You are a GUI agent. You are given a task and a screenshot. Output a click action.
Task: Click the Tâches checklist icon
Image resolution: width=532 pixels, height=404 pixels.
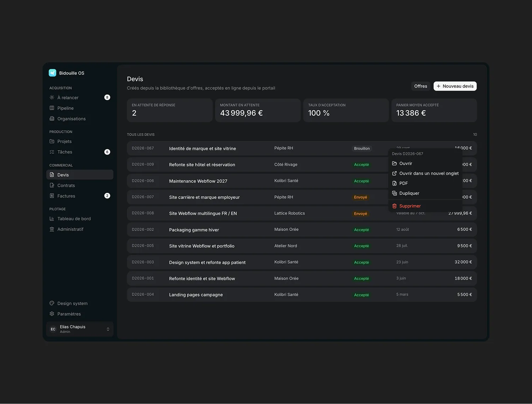pyautogui.click(x=52, y=152)
